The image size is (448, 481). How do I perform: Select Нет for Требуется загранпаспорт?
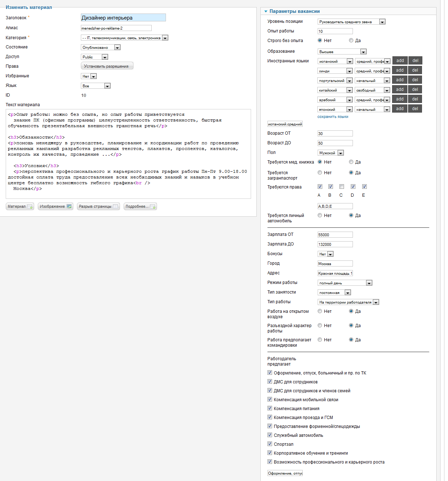click(x=320, y=173)
